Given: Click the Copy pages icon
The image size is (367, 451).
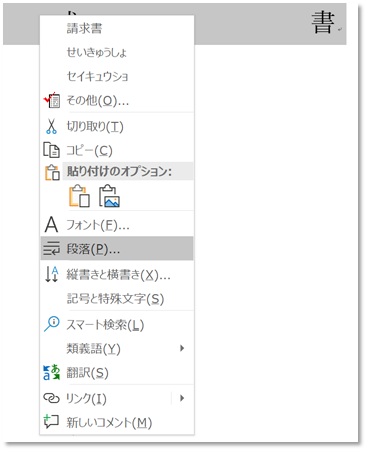Looking at the screenshot, I should coord(51,150).
